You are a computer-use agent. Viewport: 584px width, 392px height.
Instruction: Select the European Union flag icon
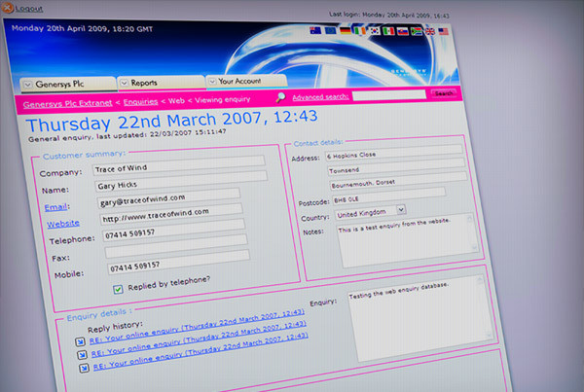(x=330, y=29)
